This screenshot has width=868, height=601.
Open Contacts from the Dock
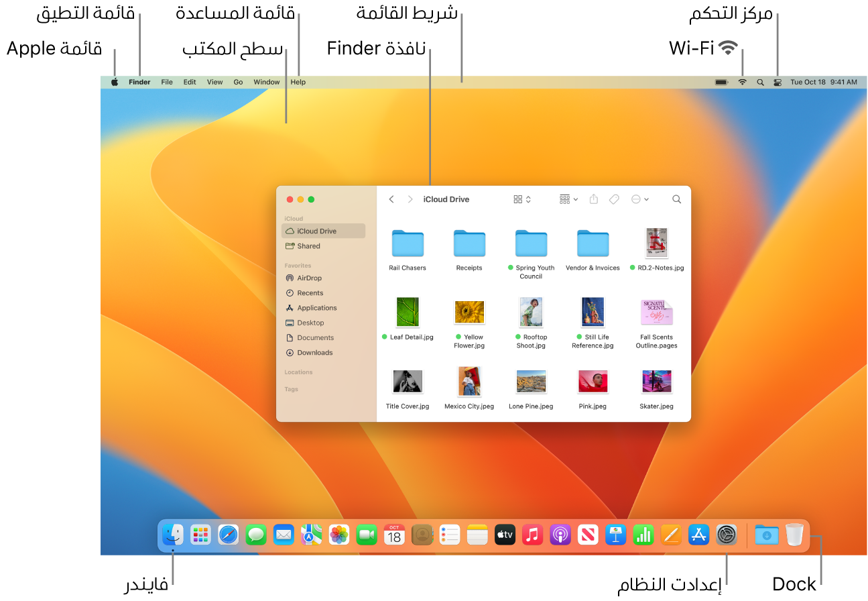422,535
